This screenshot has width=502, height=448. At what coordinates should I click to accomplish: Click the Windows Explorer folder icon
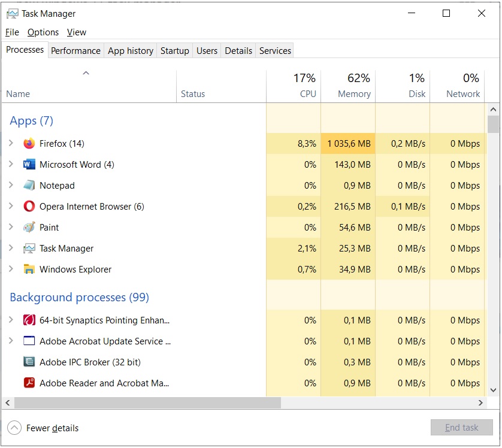pos(29,269)
